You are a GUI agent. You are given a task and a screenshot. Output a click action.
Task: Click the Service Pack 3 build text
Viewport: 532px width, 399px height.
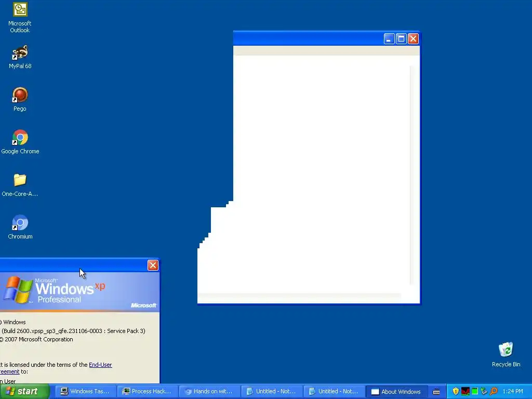pyautogui.click(x=73, y=331)
